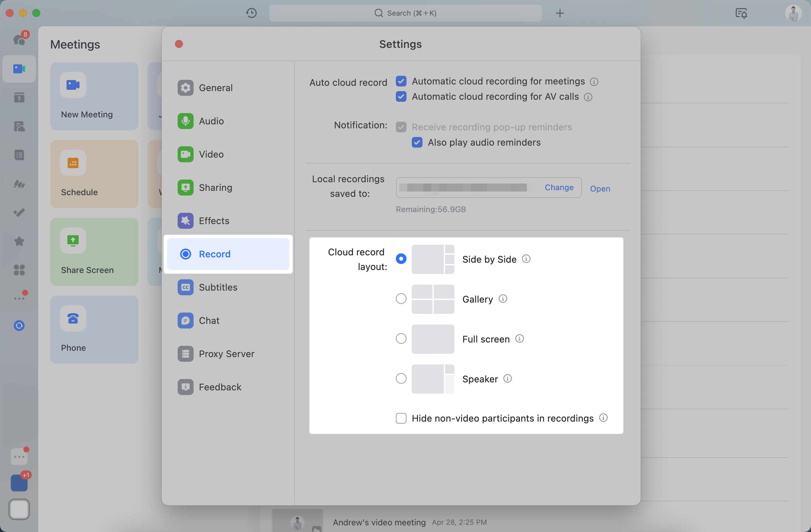Image resolution: width=811 pixels, height=532 pixels.
Task: Open the Audio settings tab
Action: 211,121
